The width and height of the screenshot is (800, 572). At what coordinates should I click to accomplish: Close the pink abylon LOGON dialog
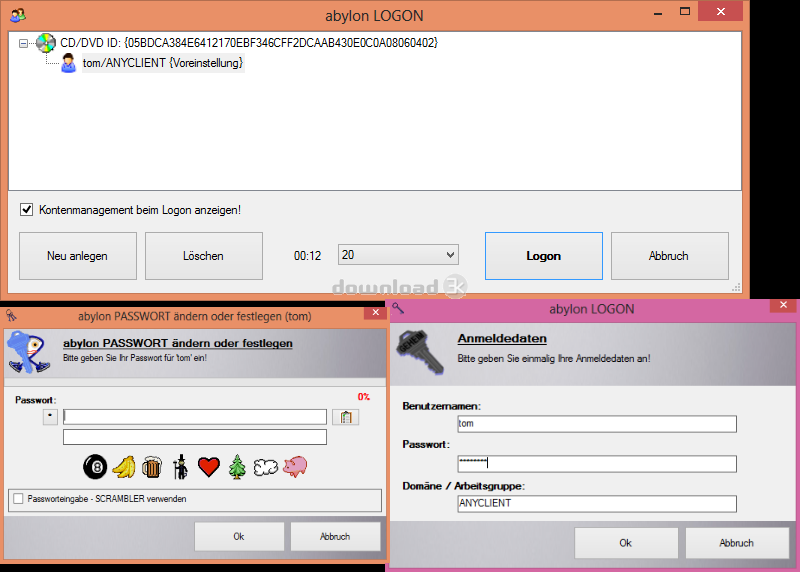coord(784,305)
